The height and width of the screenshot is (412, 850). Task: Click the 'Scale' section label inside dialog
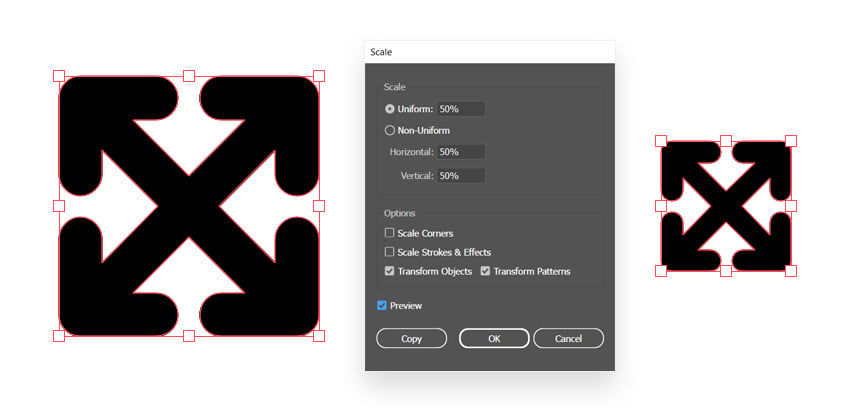pyautogui.click(x=395, y=87)
